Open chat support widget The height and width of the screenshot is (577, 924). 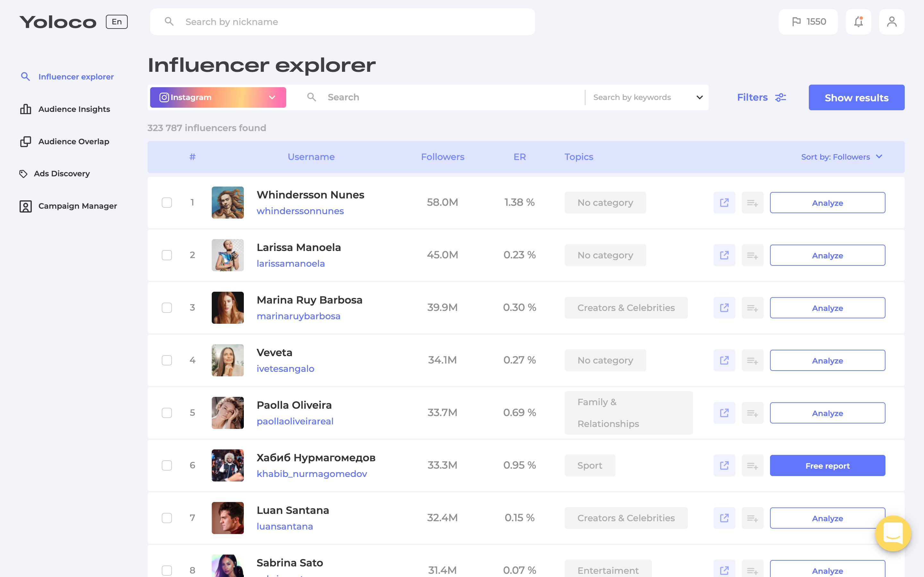(x=893, y=533)
